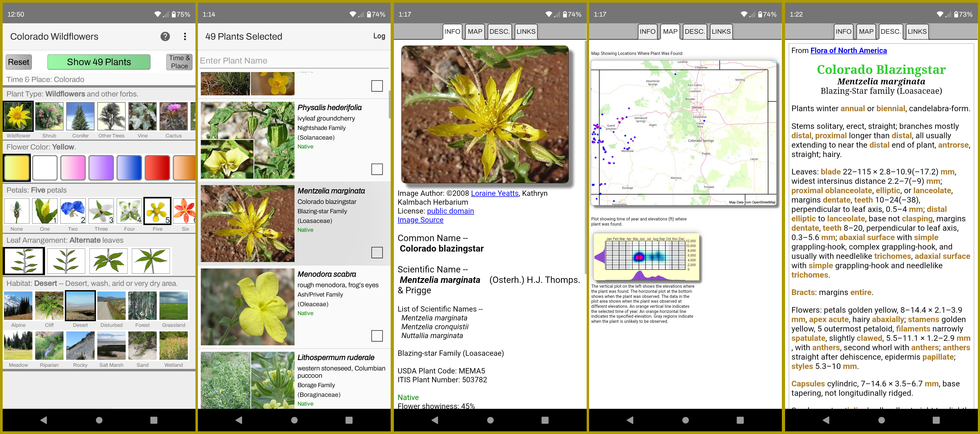Pick the Vine plant type icon
The width and height of the screenshot is (980, 434).
click(143, 117)
